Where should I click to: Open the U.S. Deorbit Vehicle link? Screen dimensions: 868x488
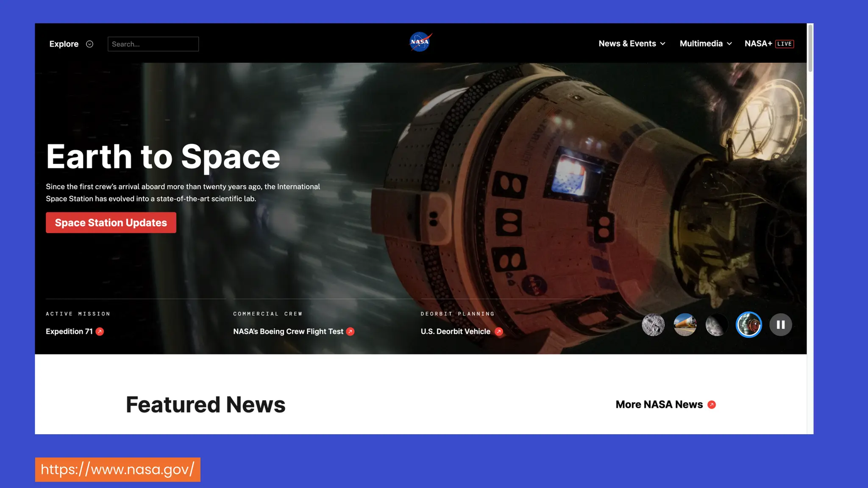(462, 331)
